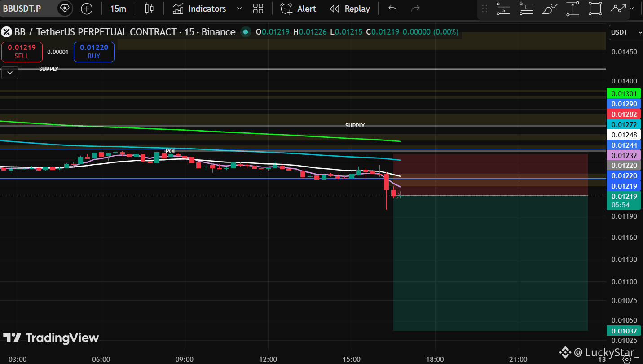Click the chart settings gear icon

(627, 359)
